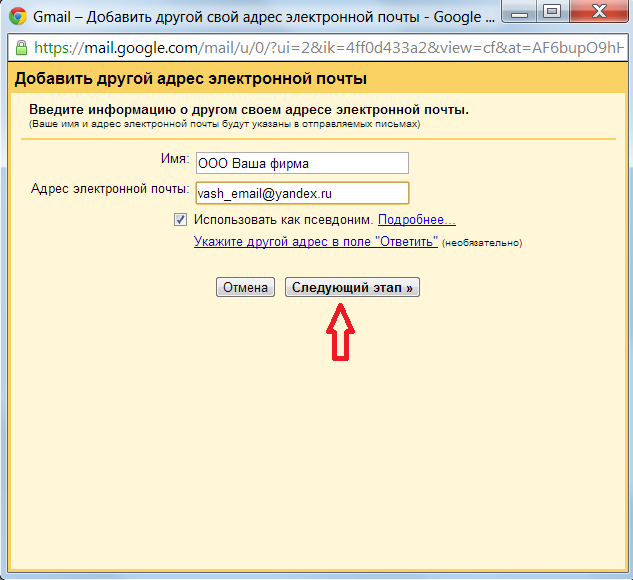
Task: Click the email field containing vash_email@yandex.ru
Action: coord(302,192)
